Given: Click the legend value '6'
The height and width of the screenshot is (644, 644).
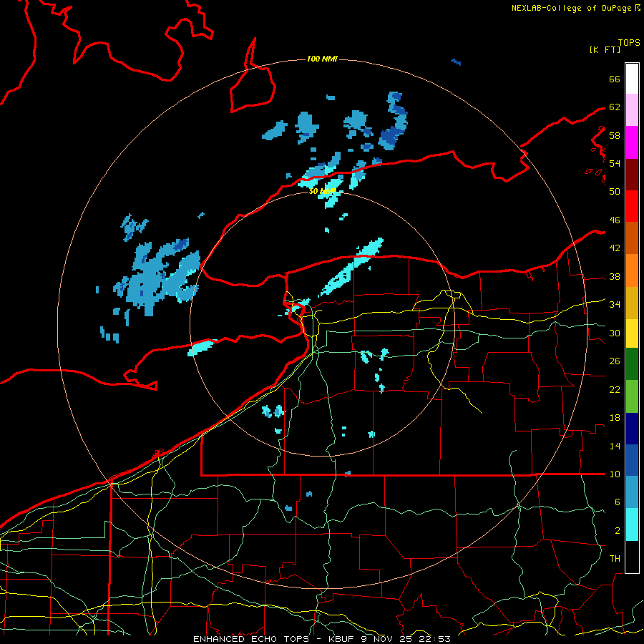Looking at the screenshot, I should click(618, 502).
